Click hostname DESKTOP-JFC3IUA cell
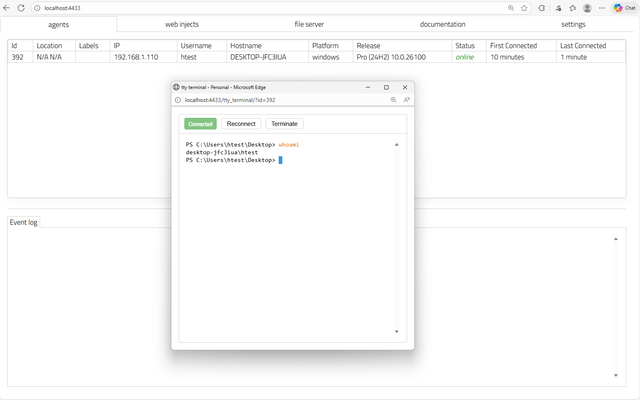Screen dimensions: 640x400 tap(267, 57)
